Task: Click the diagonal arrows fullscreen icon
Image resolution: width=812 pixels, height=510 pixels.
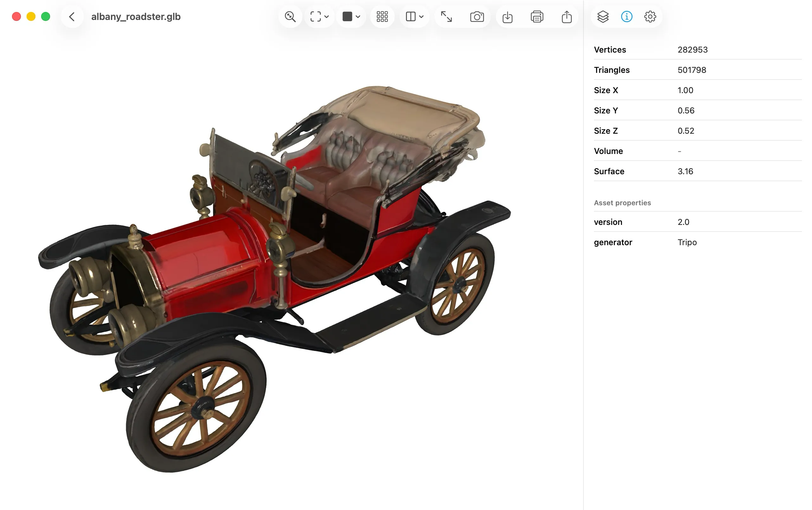Action: 447,16
